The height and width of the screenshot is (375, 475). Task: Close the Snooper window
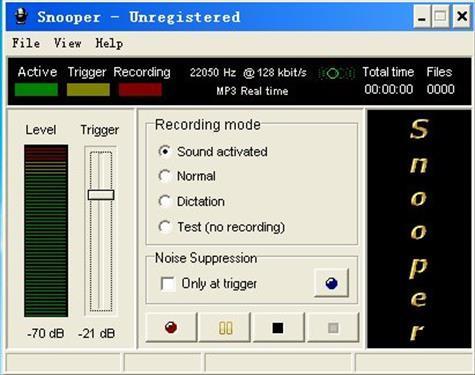(x=462, y=16)
